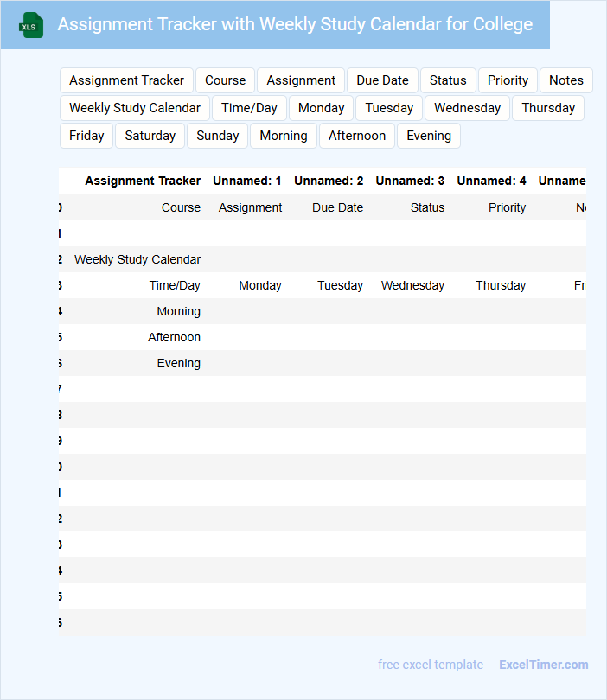Click the Status tag
Image resolution: width=607 pixels, height=700 pixels.
point(448,80)
